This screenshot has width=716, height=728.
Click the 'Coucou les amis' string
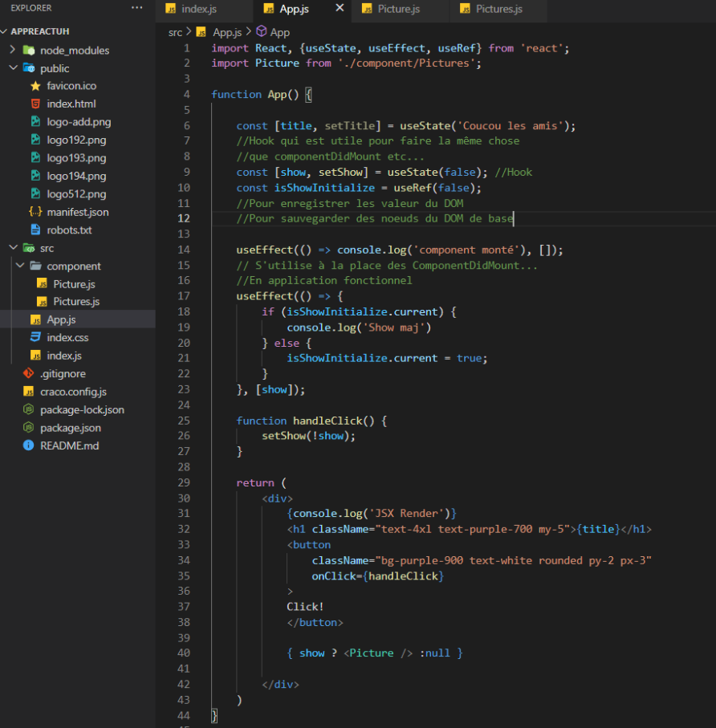pyautogui.click(x=510, y=126)
